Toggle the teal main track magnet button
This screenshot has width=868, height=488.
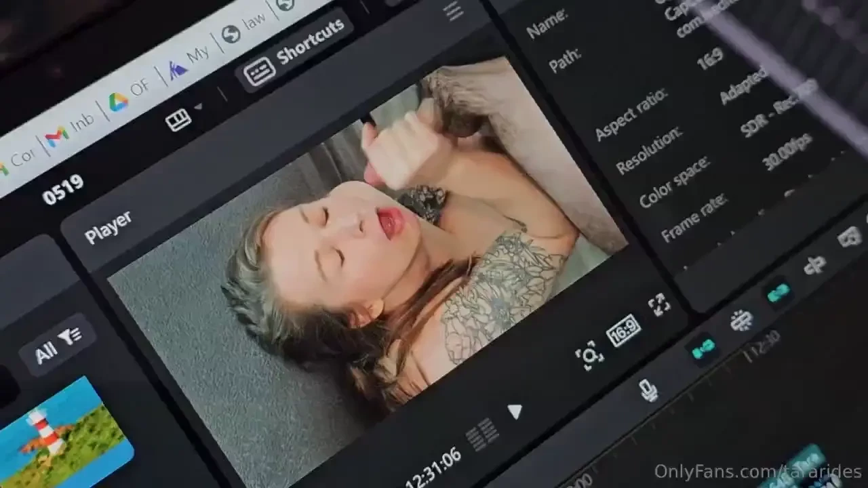tap(703, 348)
